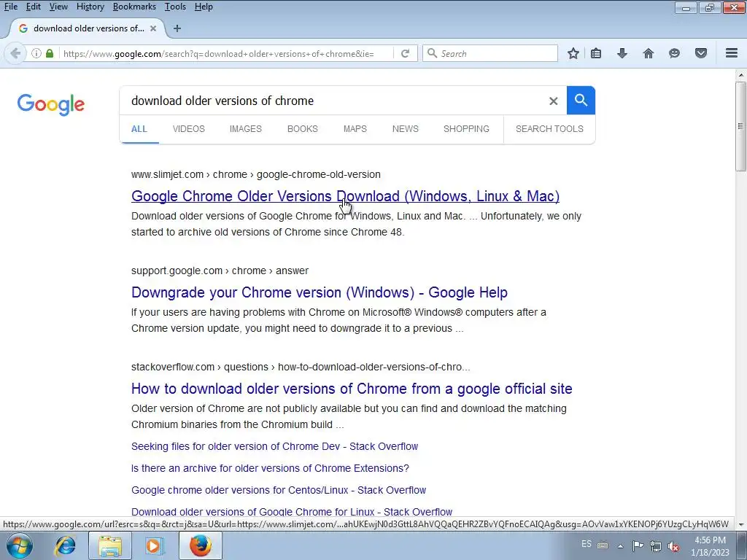The image size is (747, 560).
Task: Launch Internet Explorer from taskbar
Action: click(65, 545)
